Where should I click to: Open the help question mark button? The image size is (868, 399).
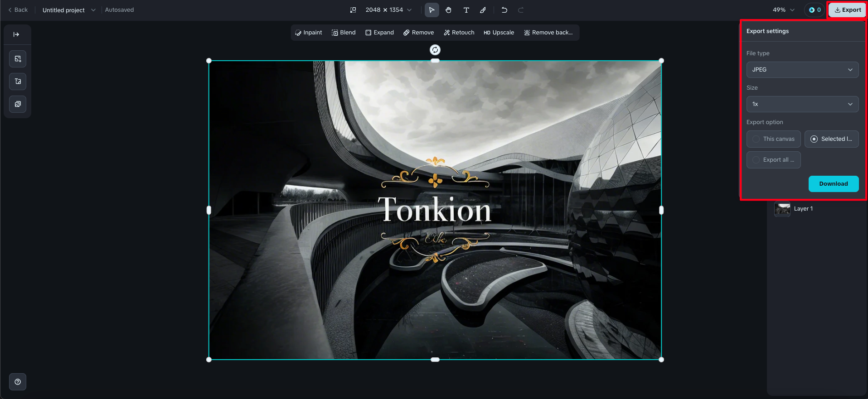18,382
